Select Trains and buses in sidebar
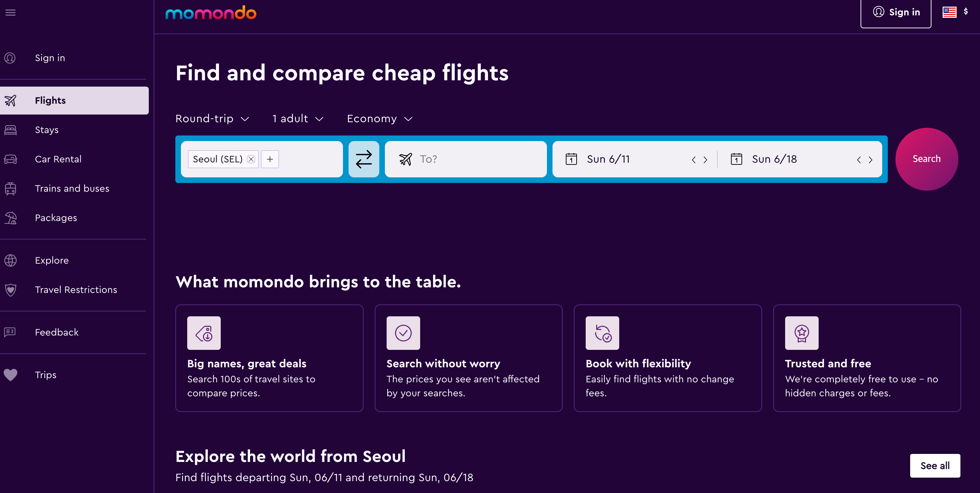The height and width of the screenshot is (493, 980). (72, 188)
